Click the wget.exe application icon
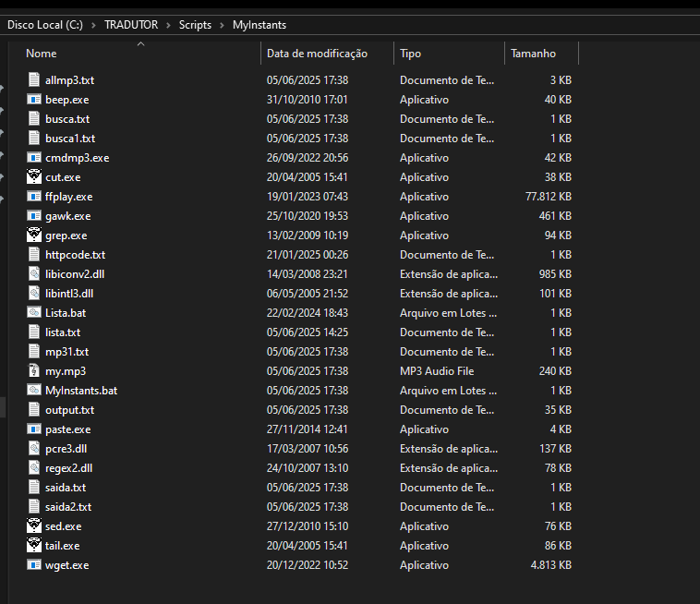 (x=34, y=565)
